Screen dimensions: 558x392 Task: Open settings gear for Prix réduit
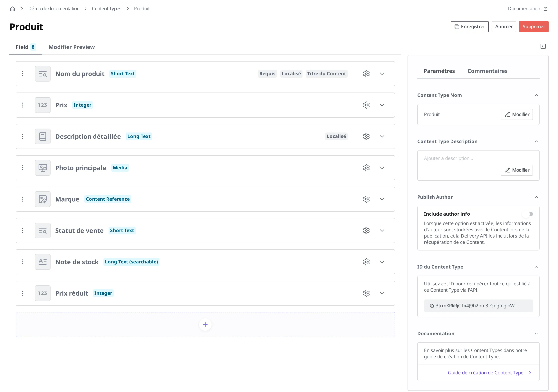[366, 293]
